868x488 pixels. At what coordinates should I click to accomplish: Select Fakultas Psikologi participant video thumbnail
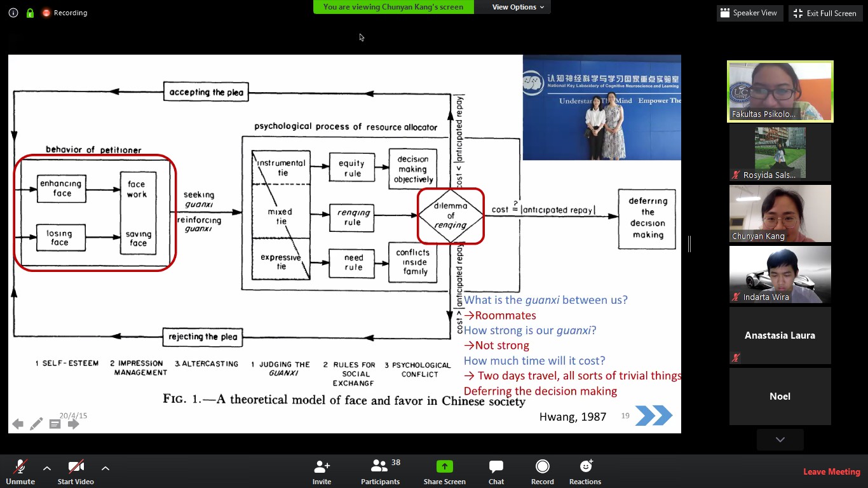(780, 91)
